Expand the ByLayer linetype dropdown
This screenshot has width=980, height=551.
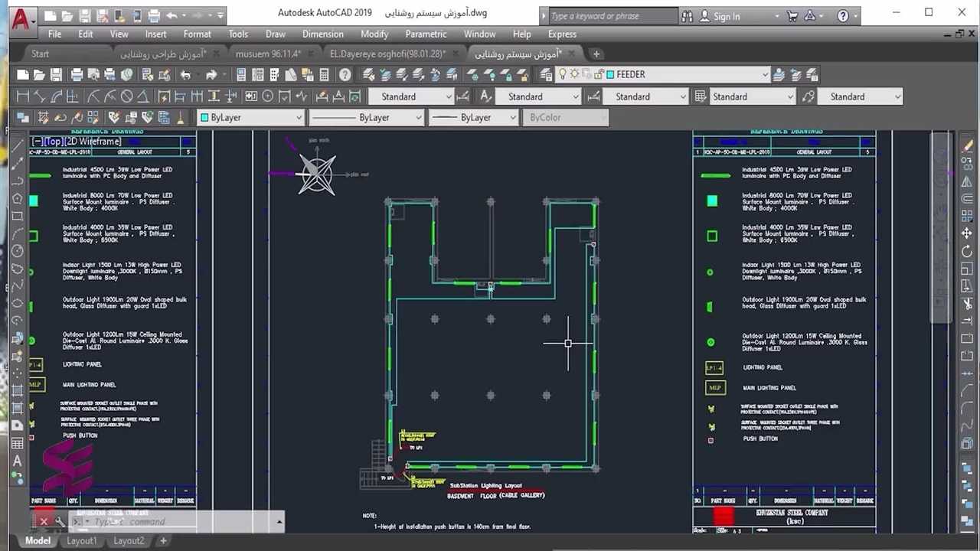[418, 118]
